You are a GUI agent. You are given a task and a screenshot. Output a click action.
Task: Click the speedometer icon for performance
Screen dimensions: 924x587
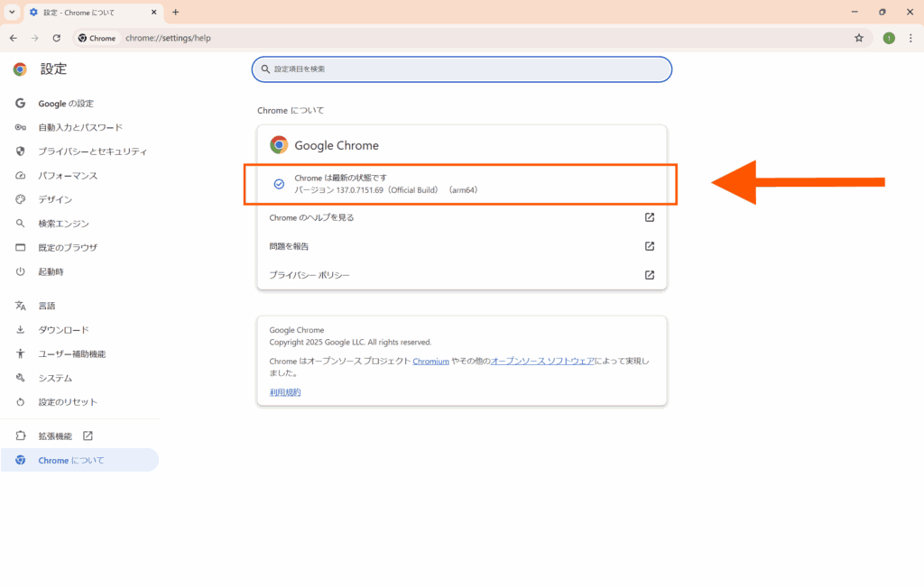tap(20, 176)
